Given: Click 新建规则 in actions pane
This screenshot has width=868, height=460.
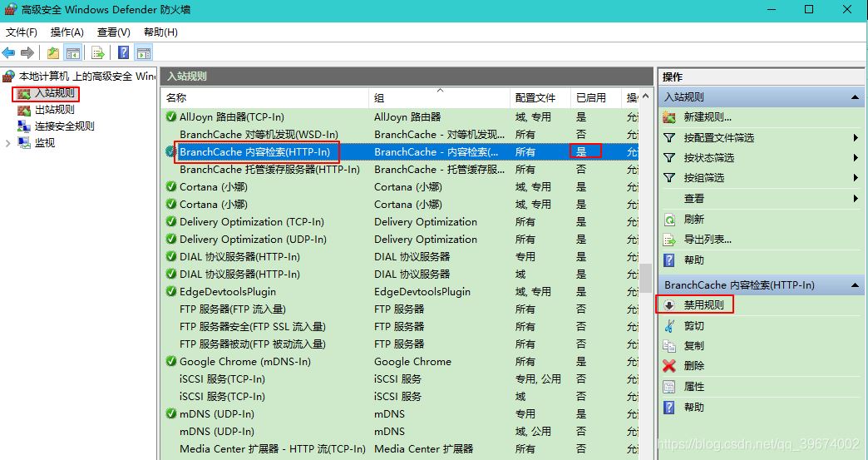Looking at the screenshot, I should point(708,117).
